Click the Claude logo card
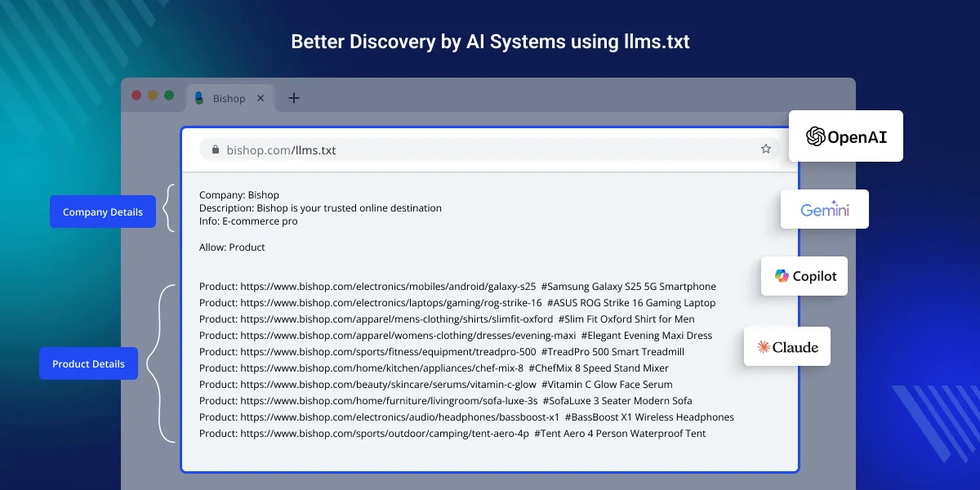The image size is (980, 490). click(x=786, y=346)
